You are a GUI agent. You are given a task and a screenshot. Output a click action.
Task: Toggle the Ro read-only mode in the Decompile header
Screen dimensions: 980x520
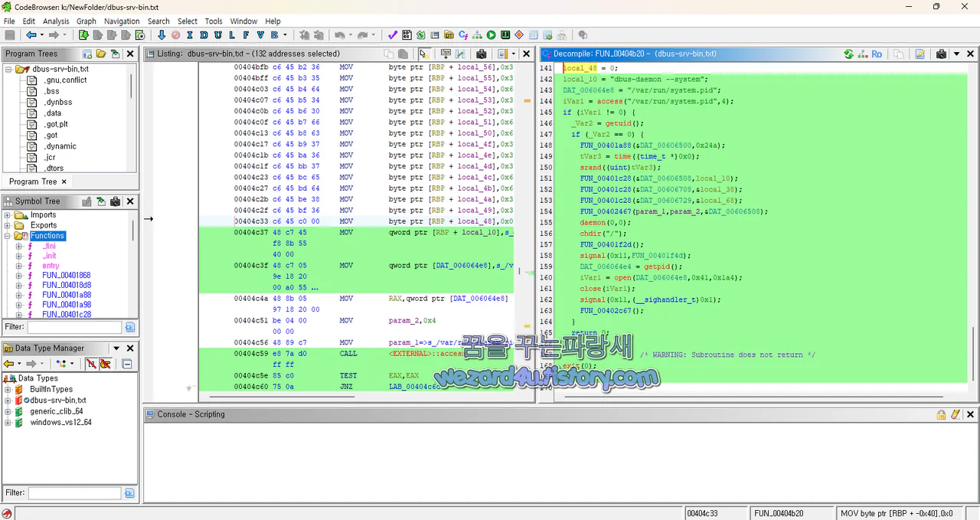point(877,54)
